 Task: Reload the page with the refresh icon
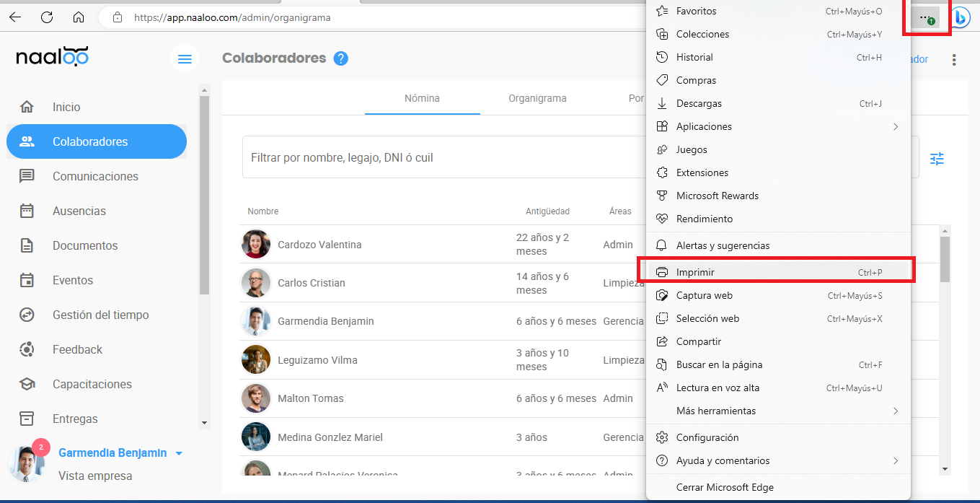coord(47,17)
